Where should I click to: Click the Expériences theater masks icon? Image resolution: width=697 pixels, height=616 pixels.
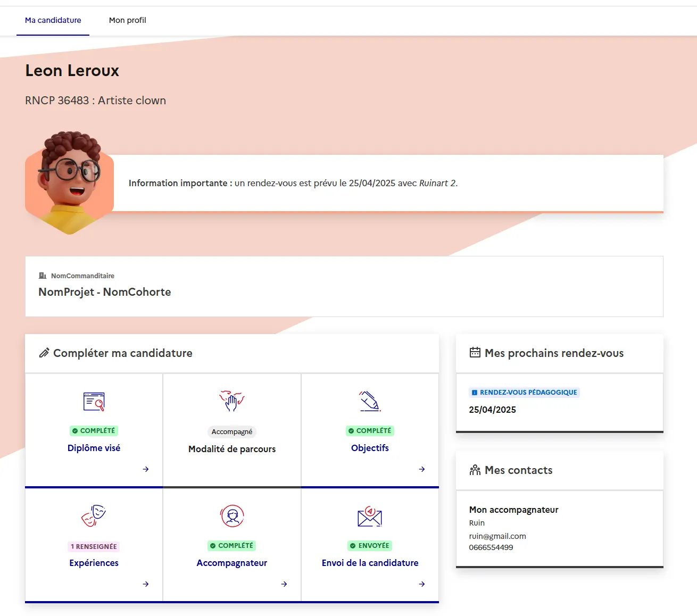(94, 515)
